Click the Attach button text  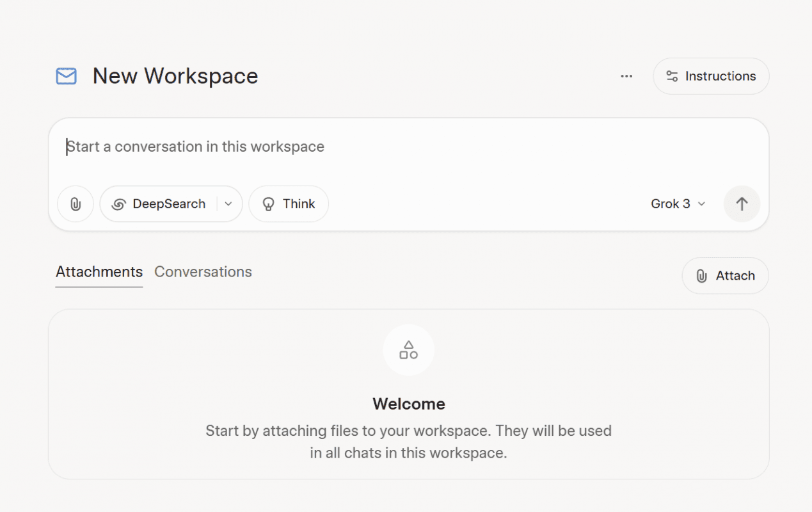735,276
